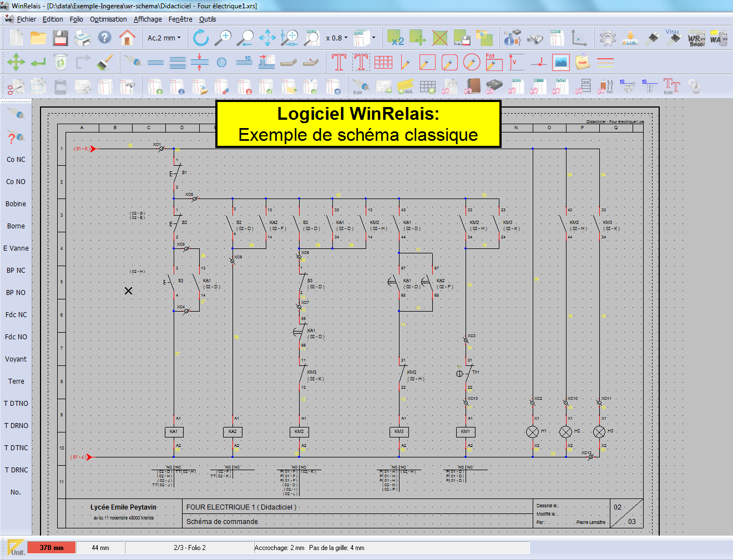Click the insert image icon
The image size is (733, 560).
(561, 62)
